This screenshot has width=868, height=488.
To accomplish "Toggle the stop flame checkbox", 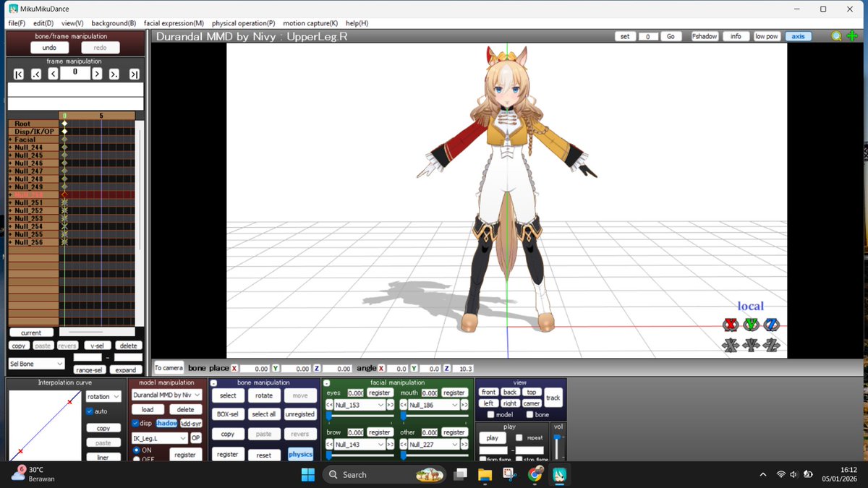I will coord(519,459).
